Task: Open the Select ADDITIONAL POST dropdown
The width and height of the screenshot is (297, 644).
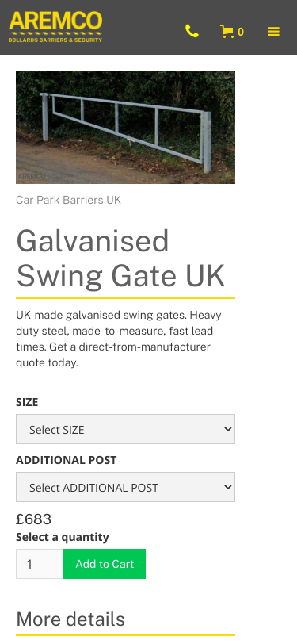Action: click(125, 487)
